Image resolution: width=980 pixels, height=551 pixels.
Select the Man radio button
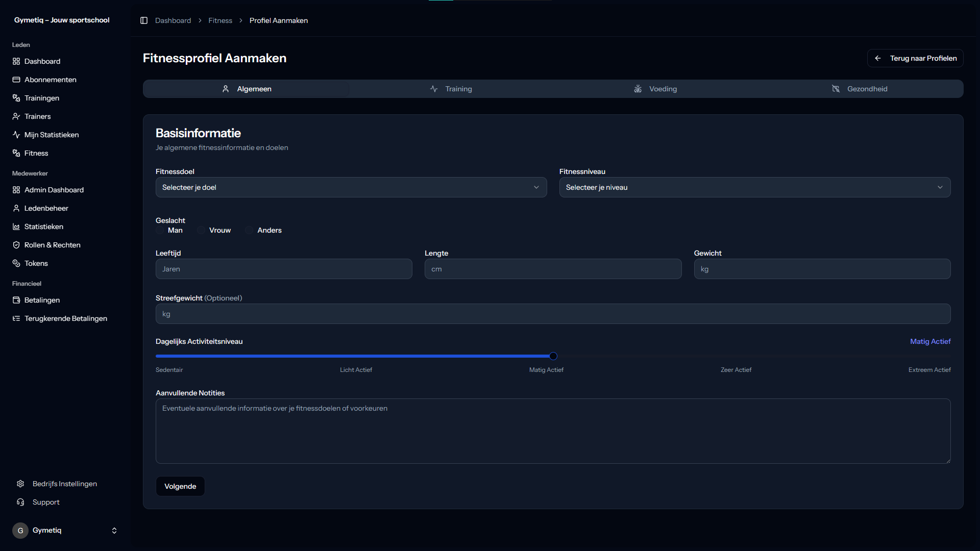point(160,230)
